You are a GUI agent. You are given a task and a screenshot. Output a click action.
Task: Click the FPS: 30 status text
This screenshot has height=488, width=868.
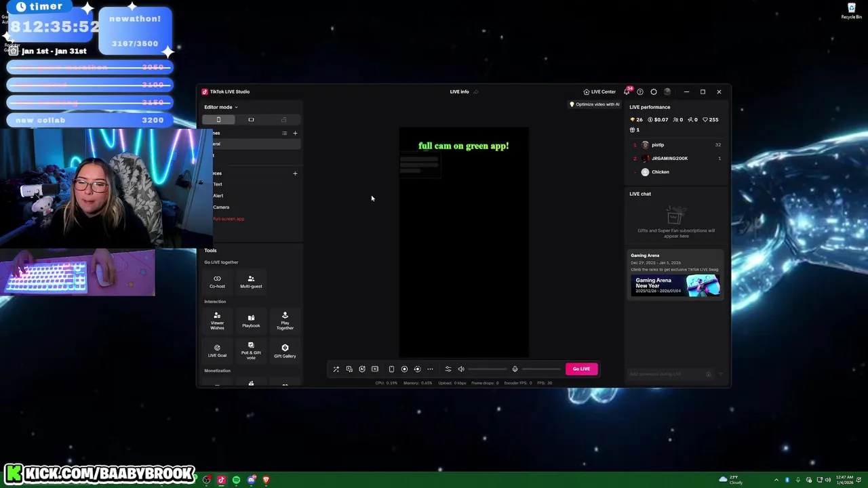[545, 384]
